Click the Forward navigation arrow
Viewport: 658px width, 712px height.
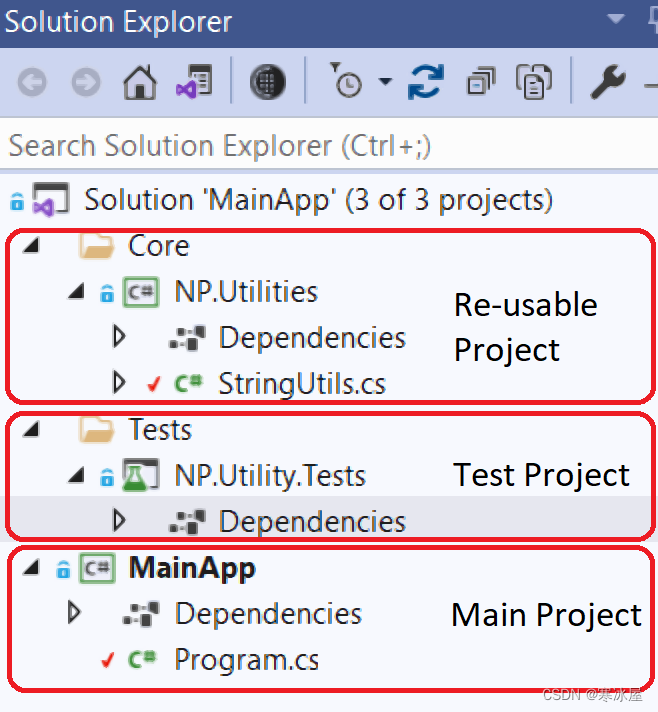coord(86,83)
